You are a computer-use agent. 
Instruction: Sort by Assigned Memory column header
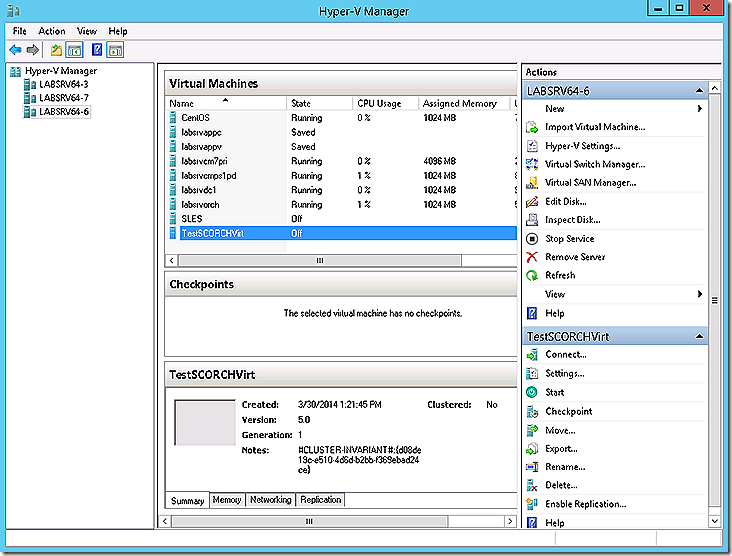[x=464, y=103]
